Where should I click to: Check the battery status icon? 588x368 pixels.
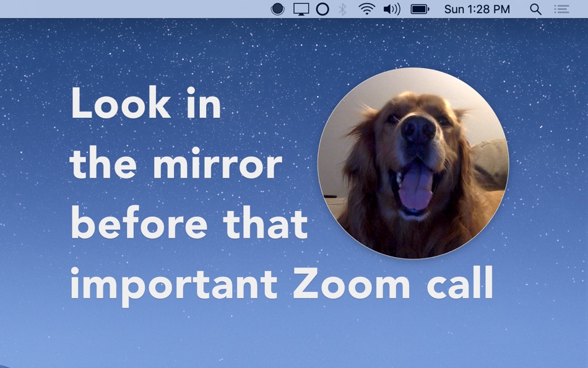pyautogui.click(x=420, y=9)
